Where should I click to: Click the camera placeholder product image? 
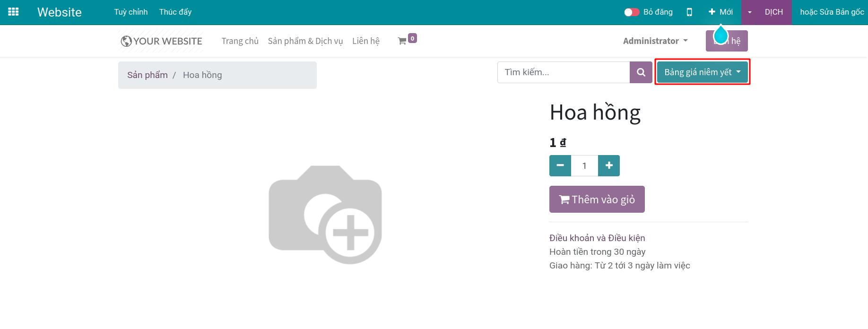coord(325,215)
